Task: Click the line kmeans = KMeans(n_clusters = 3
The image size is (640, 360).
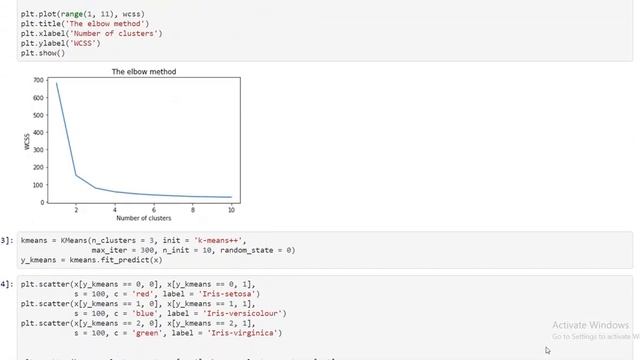Action: pyautogui.click(x=133, y=240)
